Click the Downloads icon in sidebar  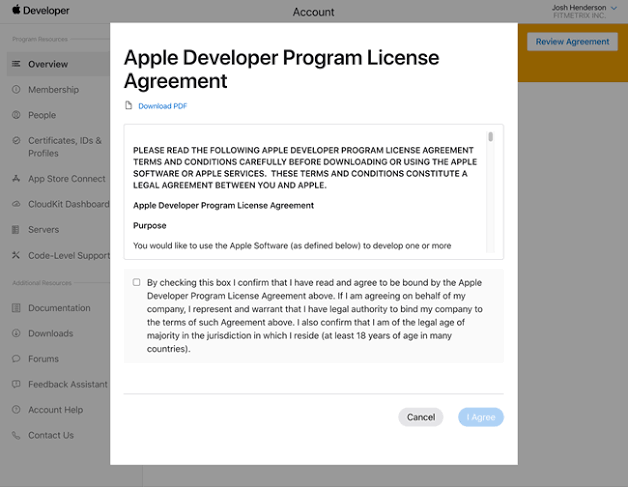(x=16, y=333)
